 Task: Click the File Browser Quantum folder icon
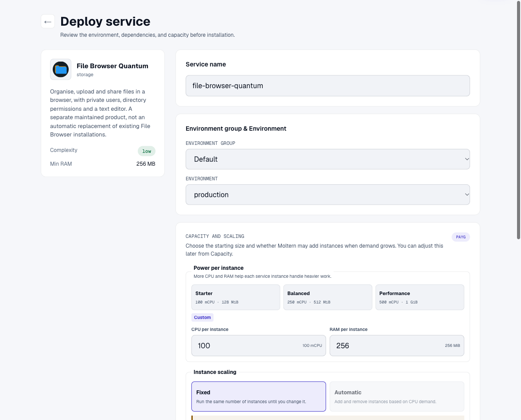tap(61, 70)
